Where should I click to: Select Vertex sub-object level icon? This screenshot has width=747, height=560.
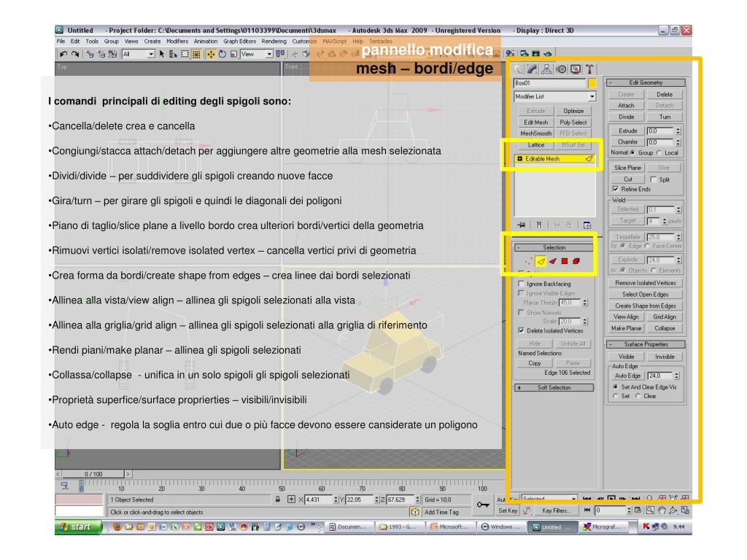[x=529, y=261]
